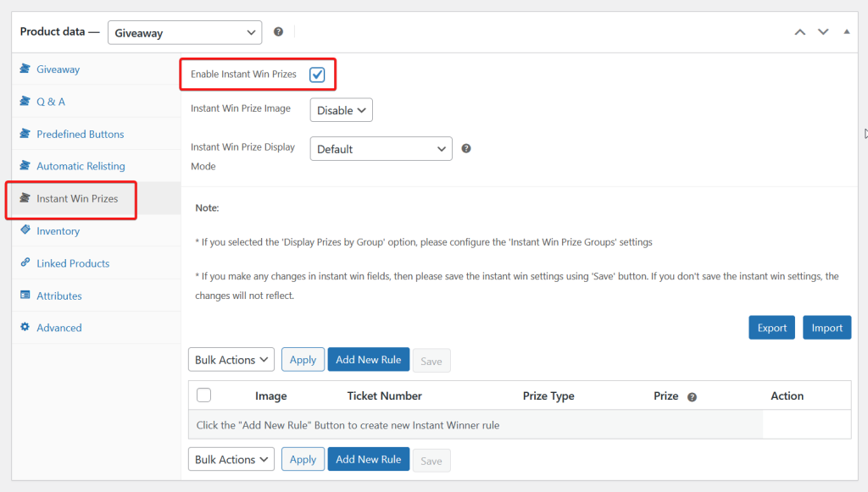Switch to the Q & A tab
The image size is (868, 492).
51,102
